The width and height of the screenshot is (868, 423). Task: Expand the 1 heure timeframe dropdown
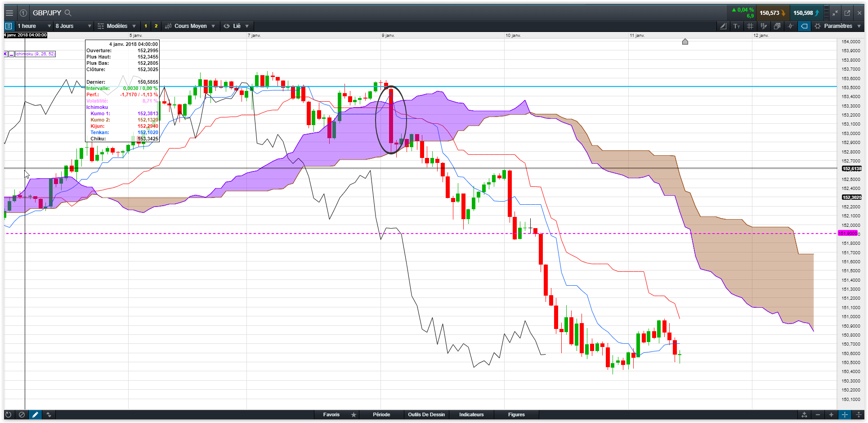tap(35, 26)
